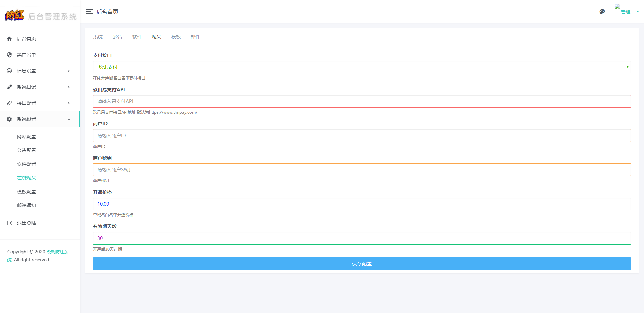Click the pen icon for 系统日记

point(9,87)
